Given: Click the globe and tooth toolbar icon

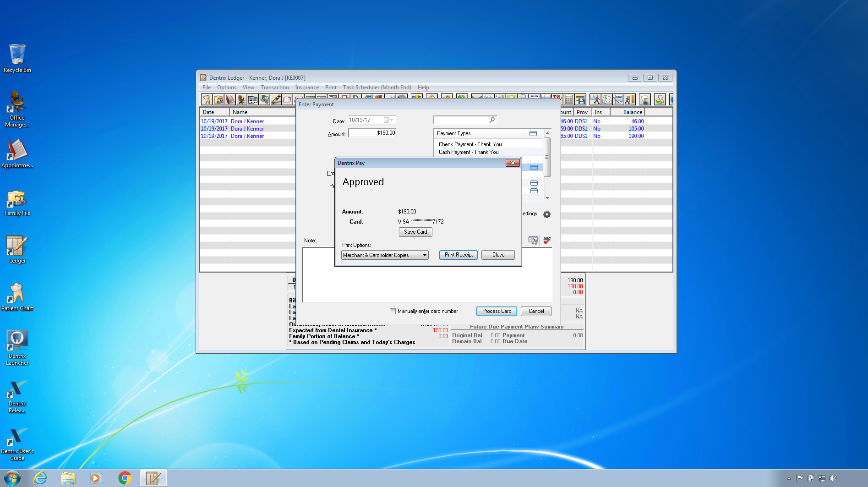Looking at the screenshot, I should coord(264,99).
